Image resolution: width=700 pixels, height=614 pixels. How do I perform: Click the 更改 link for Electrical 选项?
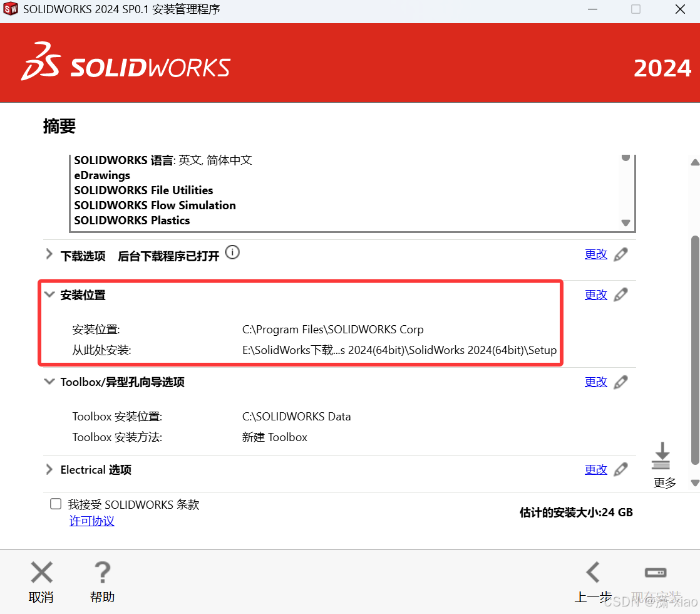(596, 469)
